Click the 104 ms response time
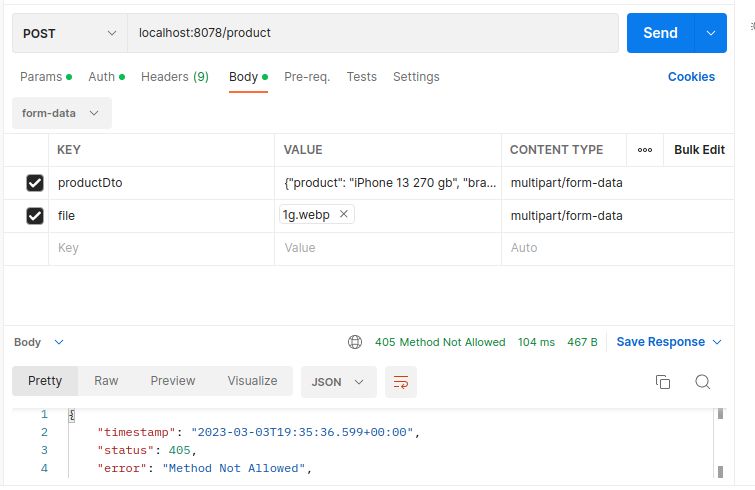Screen dimensions: 755x490 point(536,342)
